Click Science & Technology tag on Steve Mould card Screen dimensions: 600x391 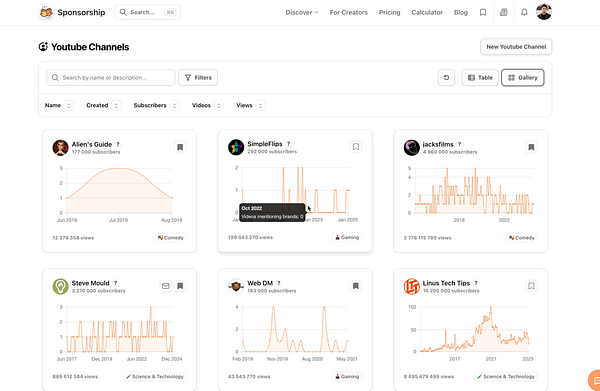pyautogui.click(x=155, y=376)
